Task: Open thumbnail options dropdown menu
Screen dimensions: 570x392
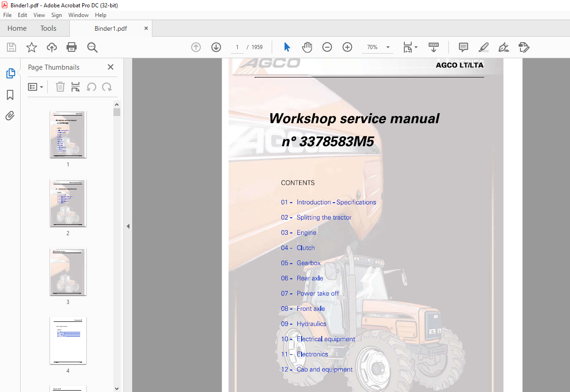Action: pos(36,87)
